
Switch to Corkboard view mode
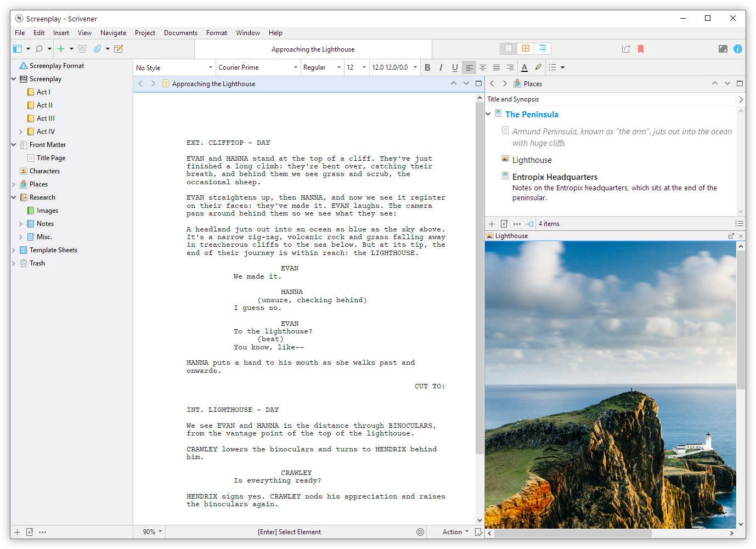[x=525, y=48]
